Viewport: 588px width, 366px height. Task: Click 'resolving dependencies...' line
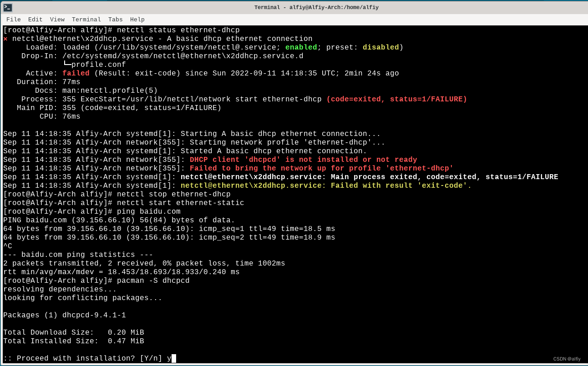(60, 289)
